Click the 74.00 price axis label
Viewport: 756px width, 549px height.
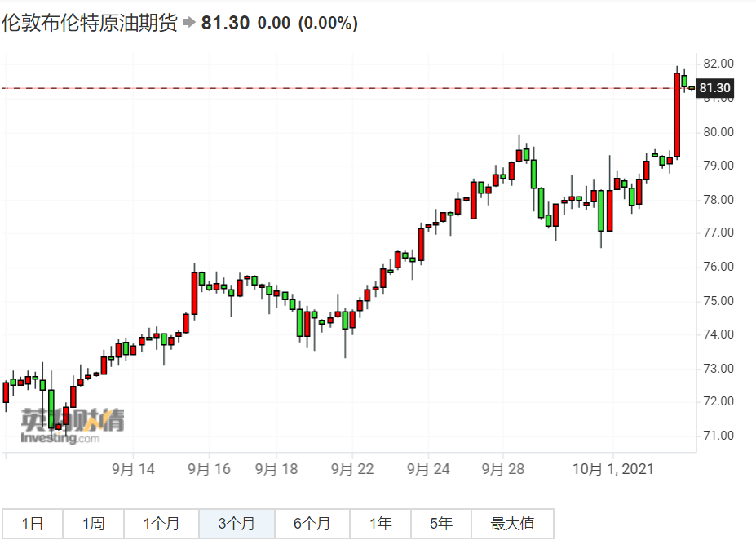[x=718, y=334]
